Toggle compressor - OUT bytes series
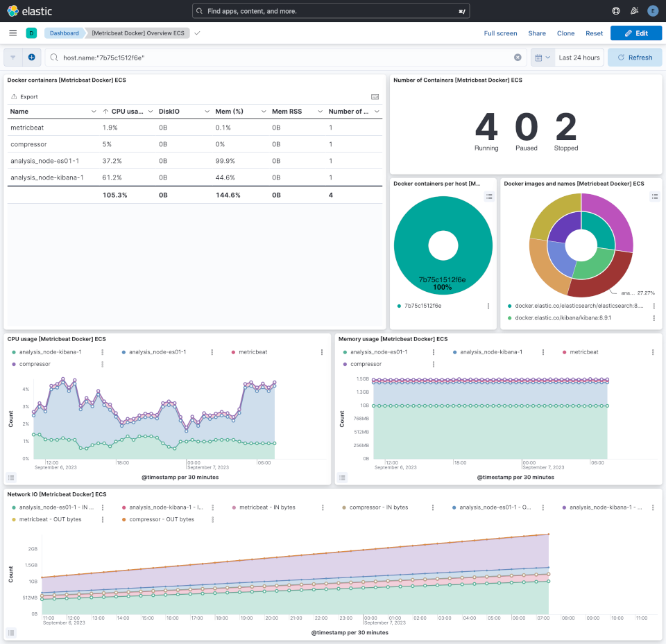Image resolution: width=666 pixels, height=644 pixels. pyautogui.click(x=162, y=520)
